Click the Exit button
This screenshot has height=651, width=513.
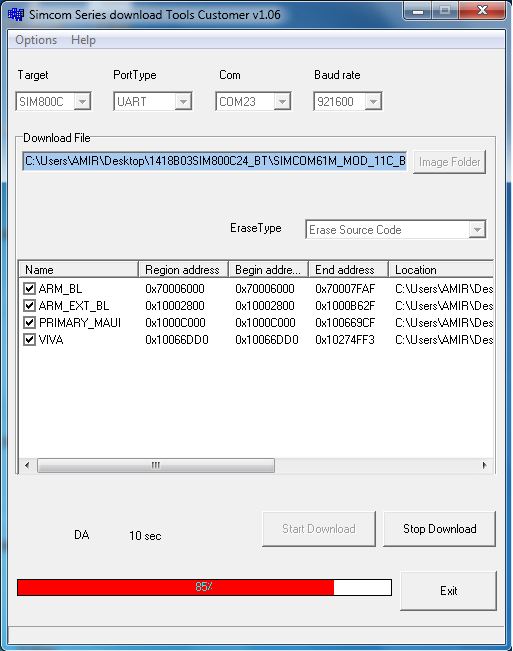449,591
